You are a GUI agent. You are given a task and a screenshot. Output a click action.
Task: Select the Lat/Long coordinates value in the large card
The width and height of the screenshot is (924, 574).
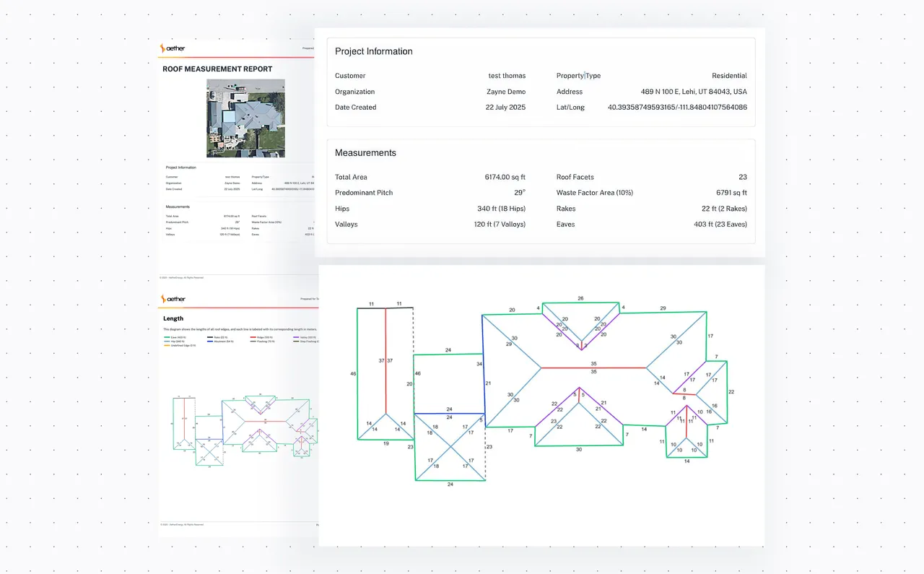(x=677, y=108)
